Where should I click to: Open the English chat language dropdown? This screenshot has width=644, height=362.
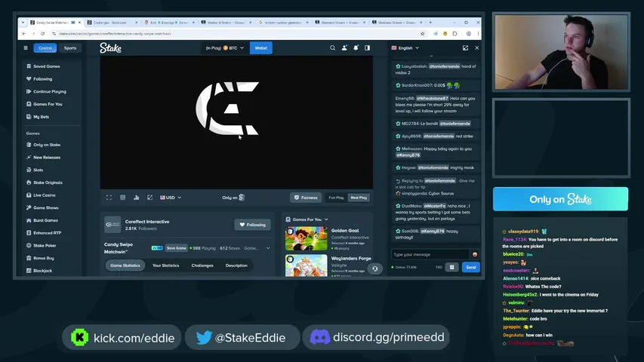coord(405,48)
